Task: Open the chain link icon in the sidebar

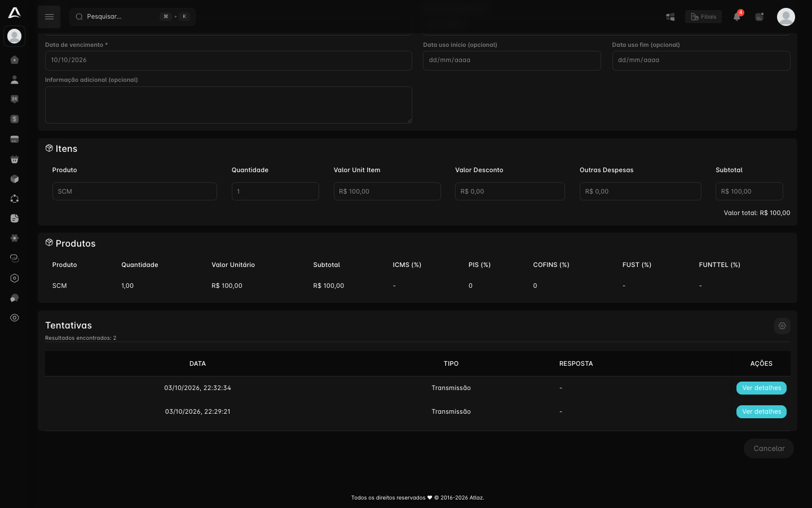Action: 15,258
